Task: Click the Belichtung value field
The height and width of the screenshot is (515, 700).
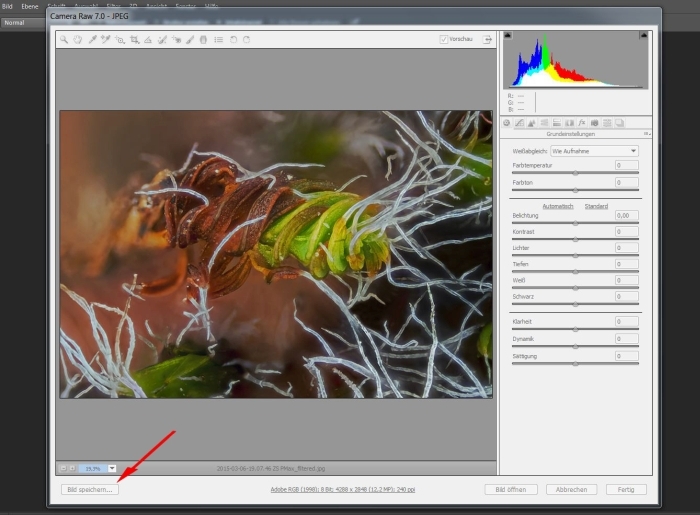Action: click(626, 215)
